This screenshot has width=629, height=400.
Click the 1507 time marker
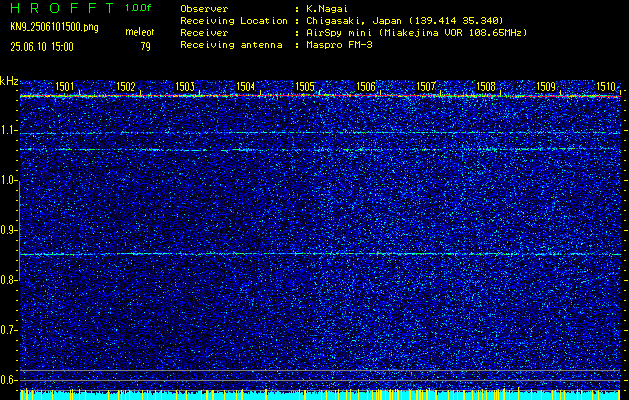426,87
